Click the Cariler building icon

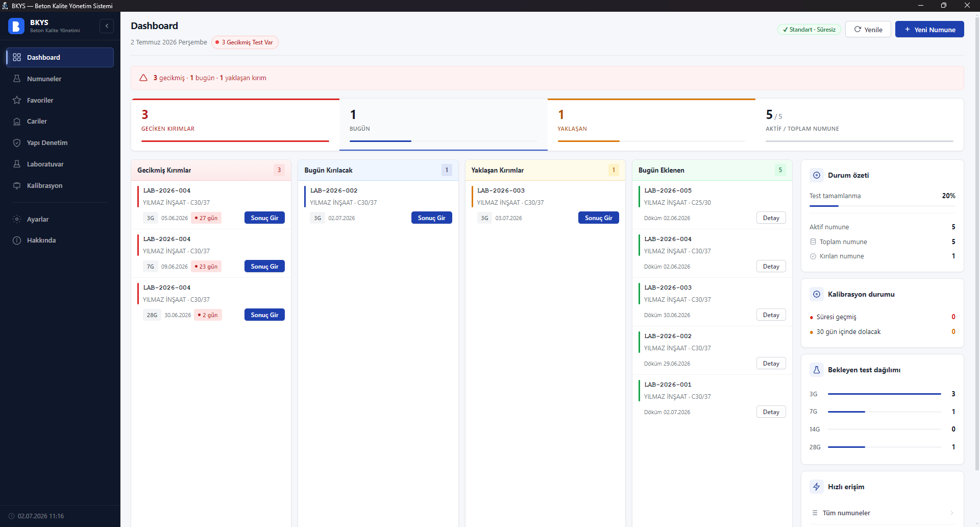(17, 122)
